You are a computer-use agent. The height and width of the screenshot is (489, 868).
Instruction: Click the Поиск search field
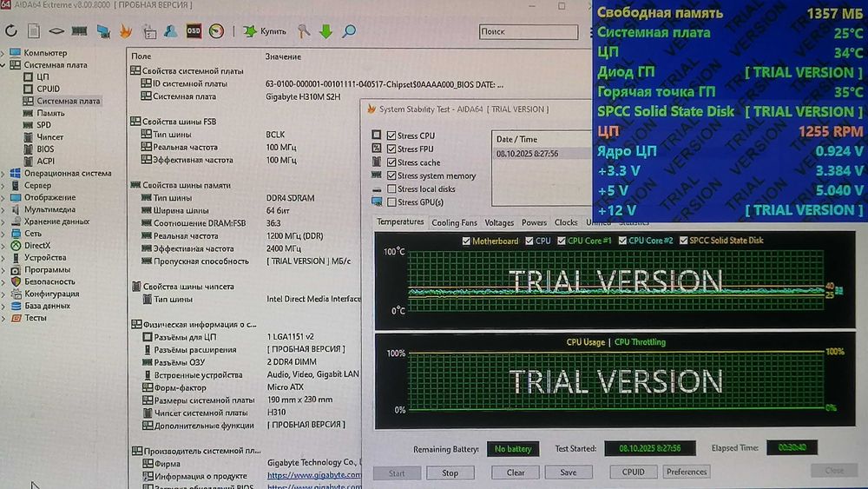click(x=528, y=31)
